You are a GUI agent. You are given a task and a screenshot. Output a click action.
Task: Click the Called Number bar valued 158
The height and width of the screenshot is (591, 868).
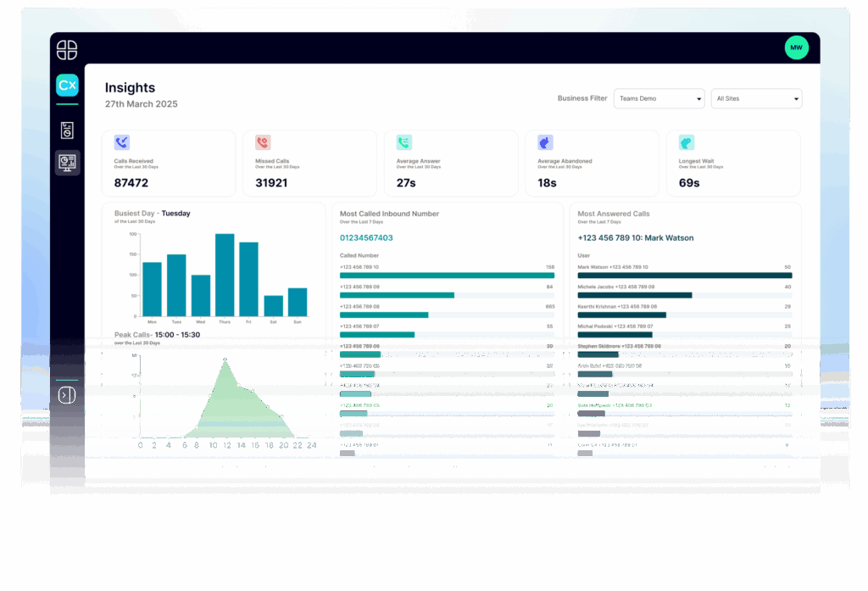point(447,276)
